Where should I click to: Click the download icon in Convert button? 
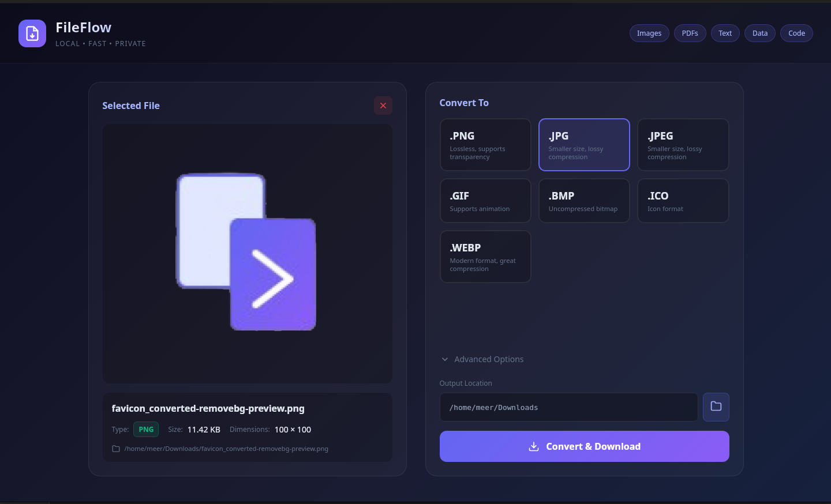click(534, 447)
